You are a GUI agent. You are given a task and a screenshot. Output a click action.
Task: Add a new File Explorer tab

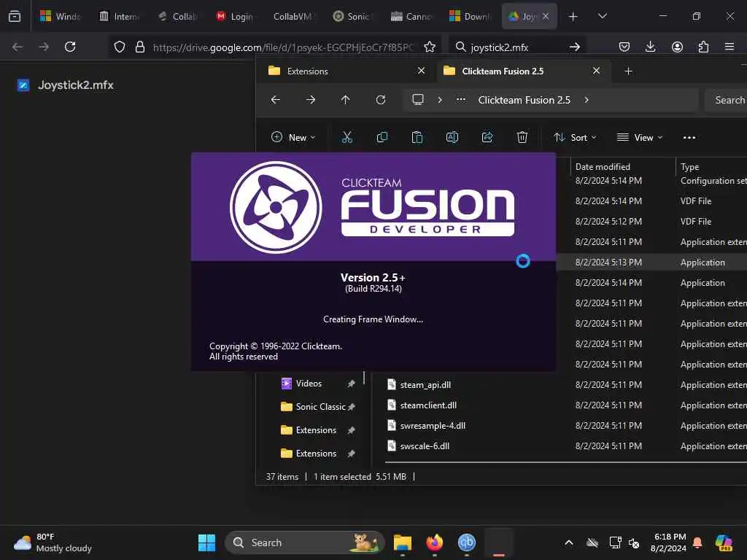coord(628,71)
